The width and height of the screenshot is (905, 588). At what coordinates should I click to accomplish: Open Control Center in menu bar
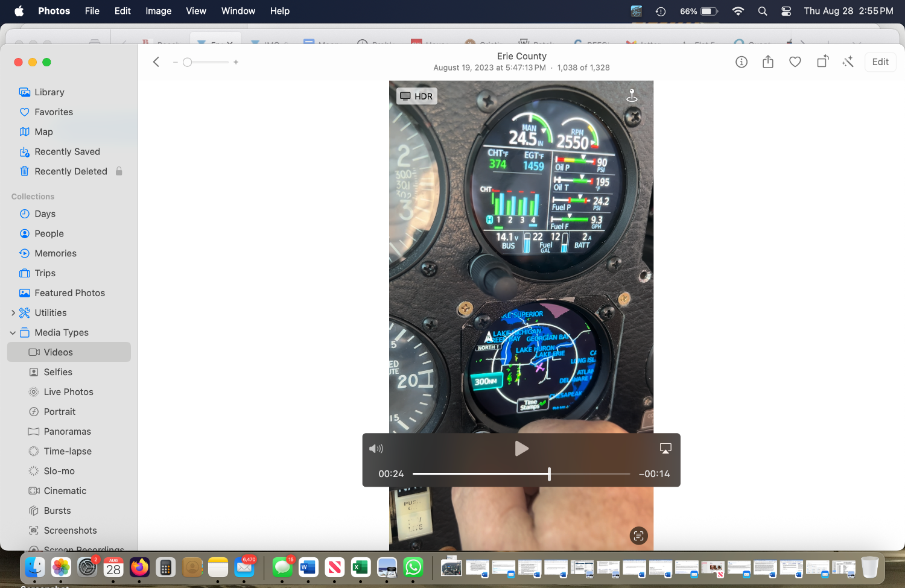coord(786,11)
